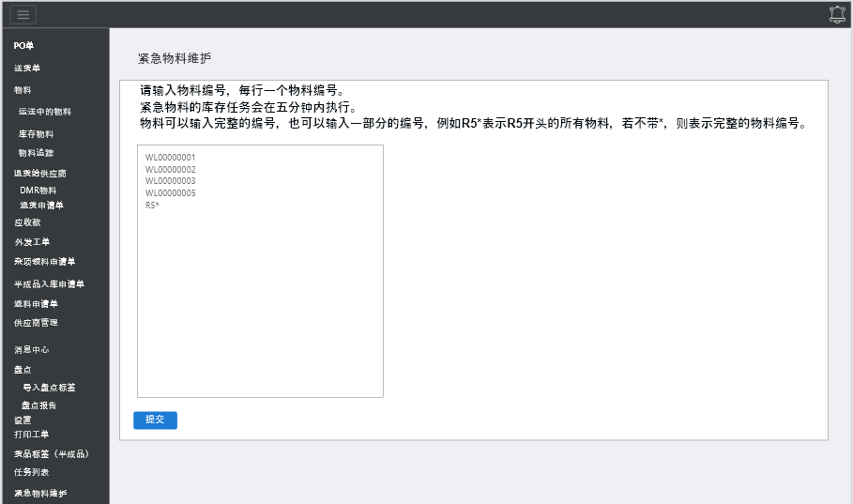Go to 供应商管理 page
The image size is (853, 504).
36,323
